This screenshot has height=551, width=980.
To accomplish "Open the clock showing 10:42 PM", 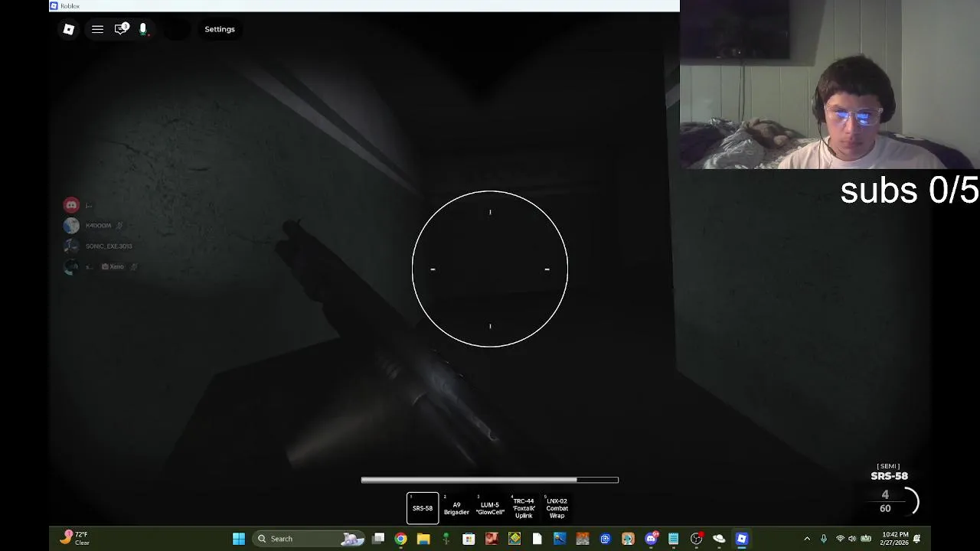I will [894, 539].
